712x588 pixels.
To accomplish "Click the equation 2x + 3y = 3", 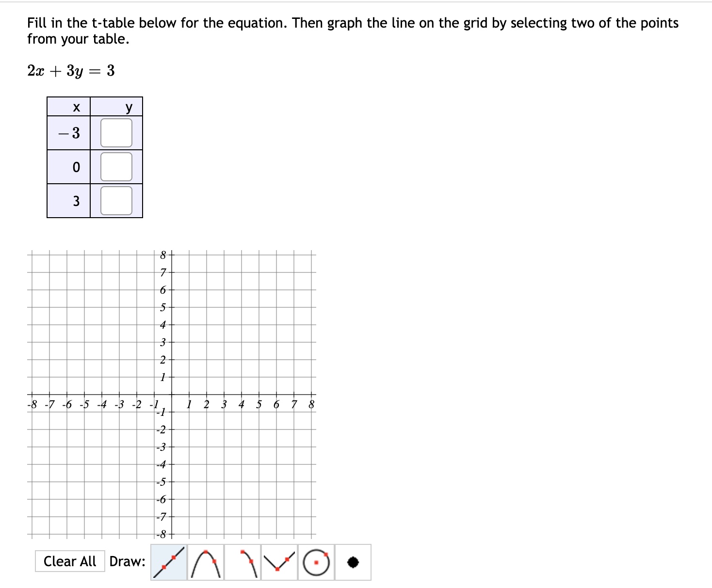I will coord(69,71).
